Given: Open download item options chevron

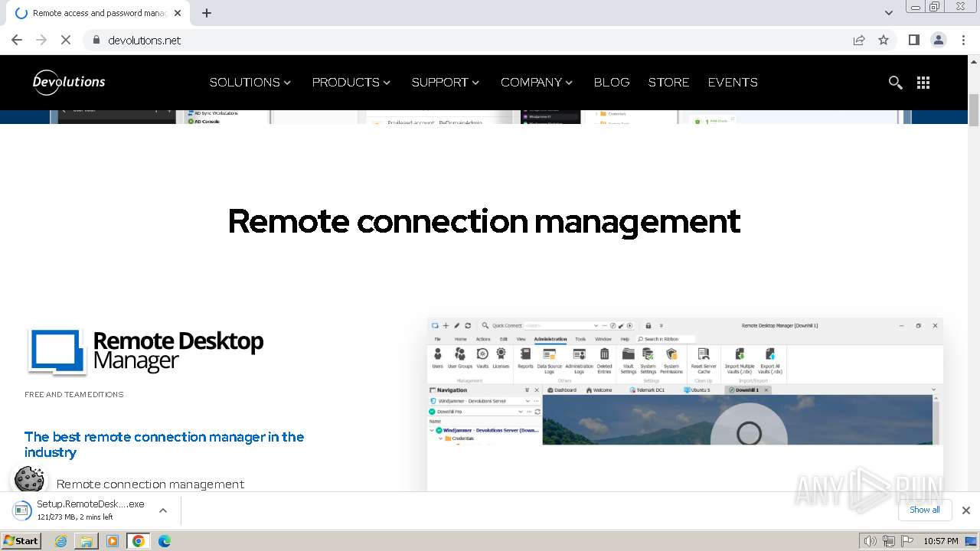Looking at the screenshot, I should (162, 510).
